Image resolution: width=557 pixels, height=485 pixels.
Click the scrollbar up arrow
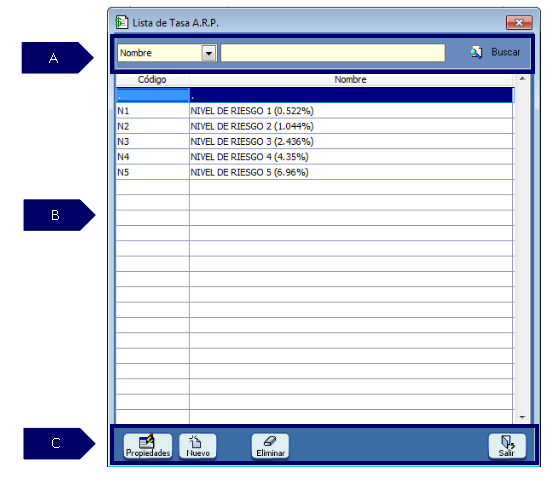[522, 79]
